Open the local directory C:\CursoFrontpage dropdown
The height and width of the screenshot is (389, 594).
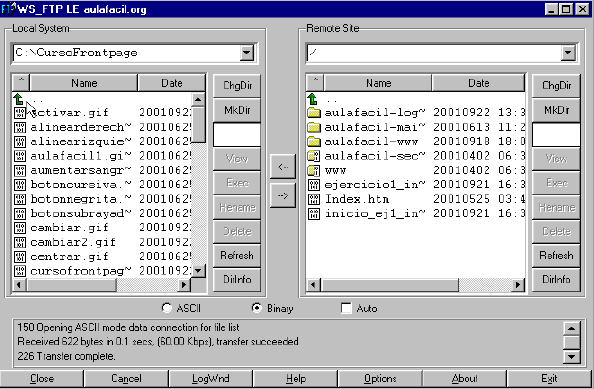[247, 53]
